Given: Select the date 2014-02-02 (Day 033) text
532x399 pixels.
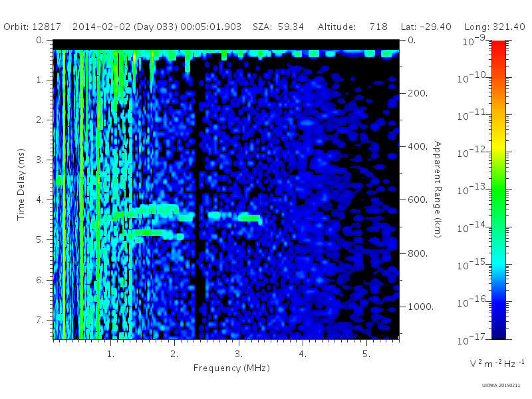Looking at the screenshot, I should click(125, 27).
